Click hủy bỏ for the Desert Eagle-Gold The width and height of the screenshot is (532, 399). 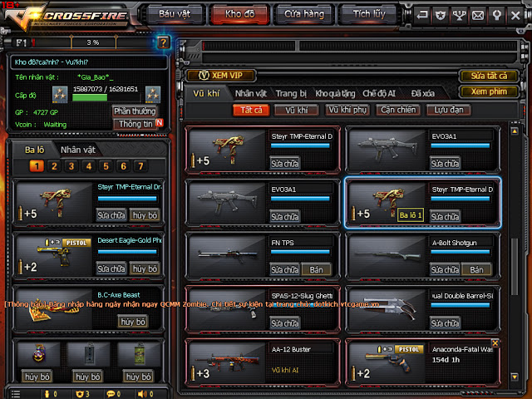pos(145,268)
